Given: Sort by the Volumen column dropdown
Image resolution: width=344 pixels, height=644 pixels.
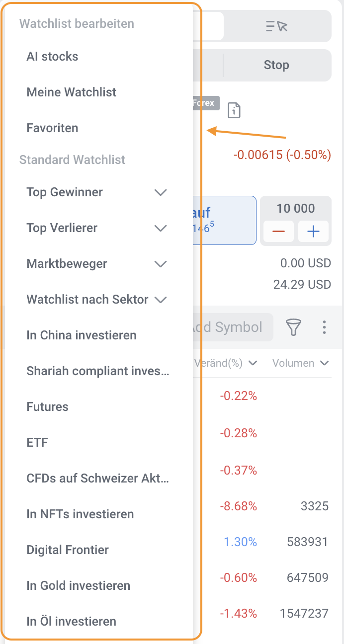Looking at the screenshot, I should pyautogui.click(x=300, y=363).
